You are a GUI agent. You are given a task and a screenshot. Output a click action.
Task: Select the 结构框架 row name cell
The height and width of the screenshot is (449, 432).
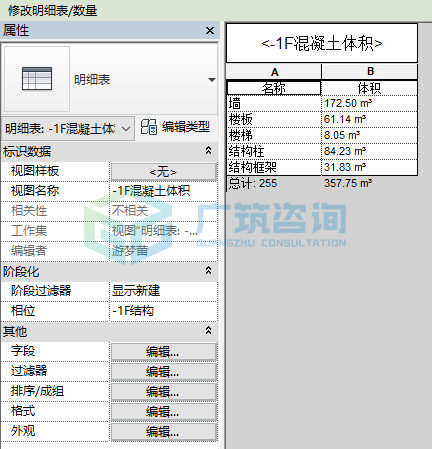(274, 167)
